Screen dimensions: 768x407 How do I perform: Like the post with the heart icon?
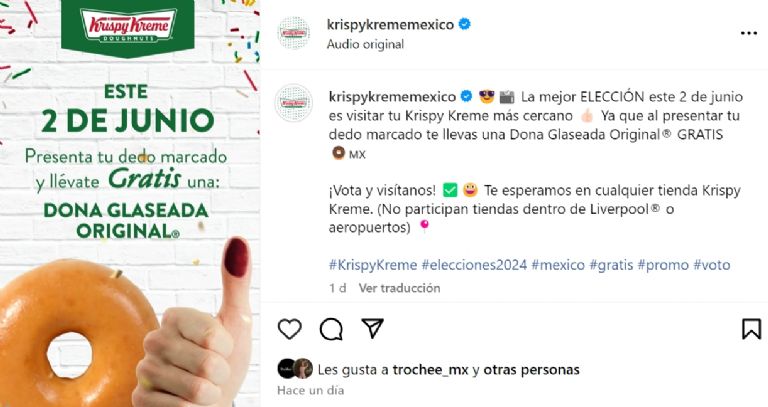pos(289,329)
